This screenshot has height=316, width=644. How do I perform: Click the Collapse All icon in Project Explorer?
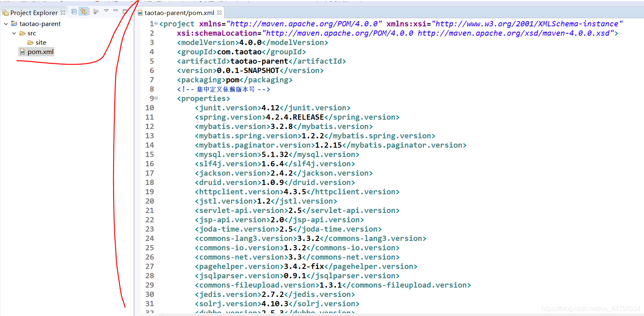click(x=74, y=12)
